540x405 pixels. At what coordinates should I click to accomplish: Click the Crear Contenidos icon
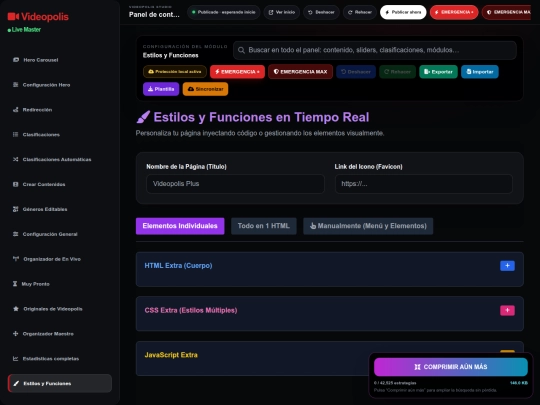coord(15,184)
